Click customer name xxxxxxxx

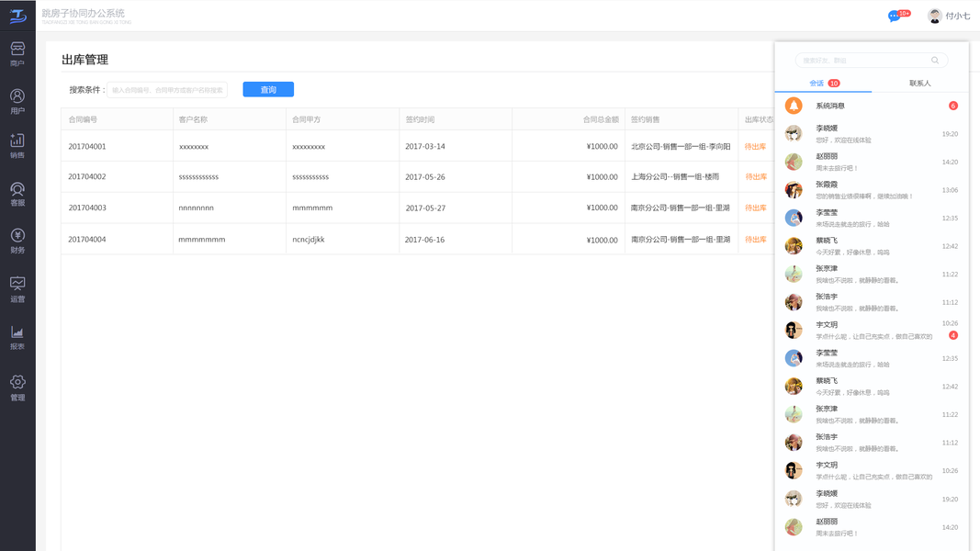194,146
